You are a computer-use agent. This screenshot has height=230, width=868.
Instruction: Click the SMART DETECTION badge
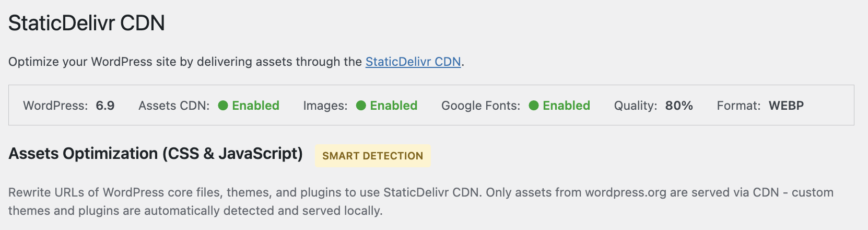click(x=372, y=156)
